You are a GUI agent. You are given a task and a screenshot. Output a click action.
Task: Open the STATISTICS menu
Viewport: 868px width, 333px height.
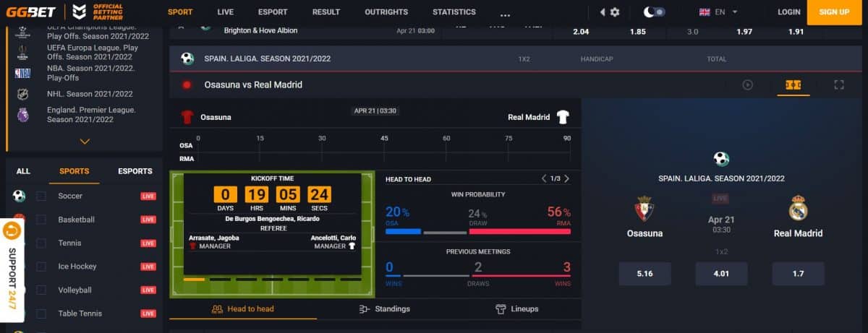[454, 12]
